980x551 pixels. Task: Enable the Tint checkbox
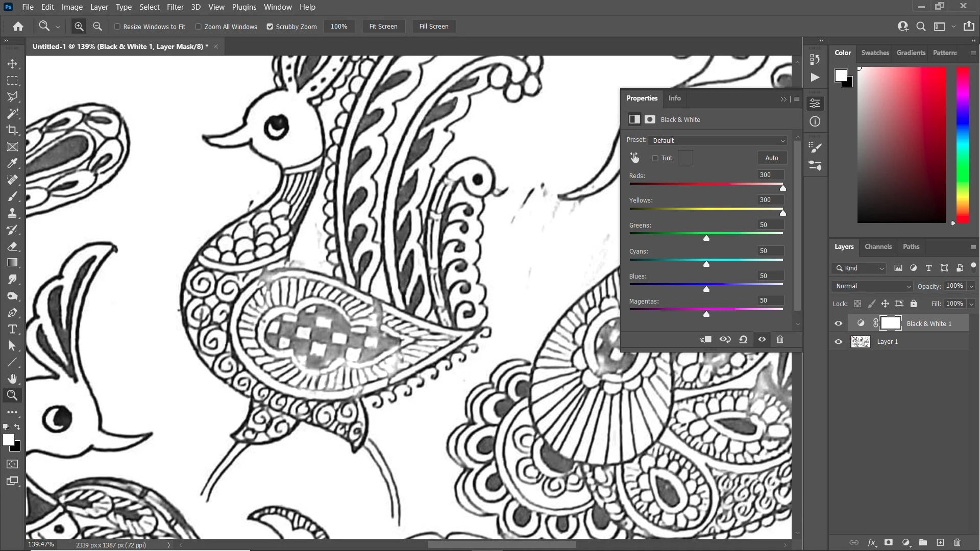tap(655, 158)
